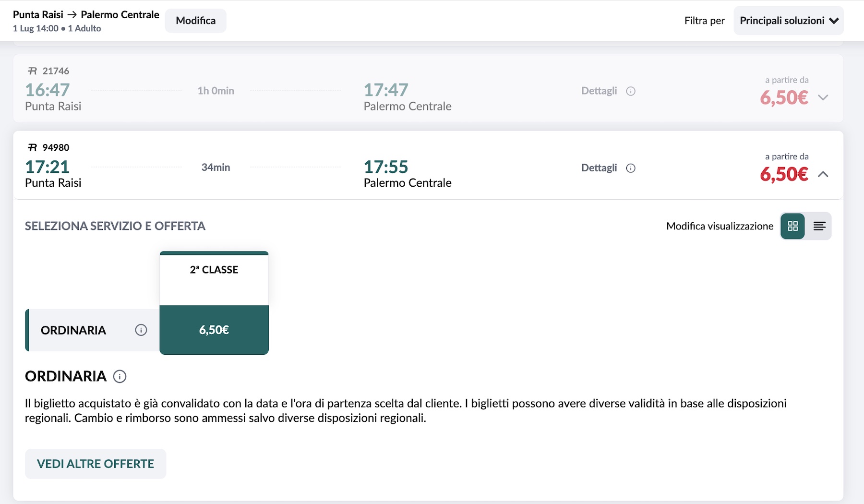Click the Modifica search button
The image size is (864, 504).
(x=195, y=20)
